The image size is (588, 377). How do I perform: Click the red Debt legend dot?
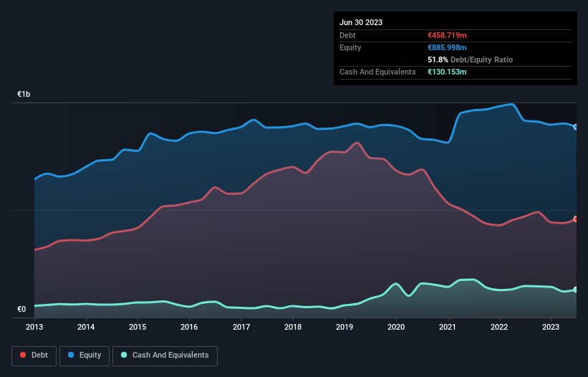pos(23,355)
